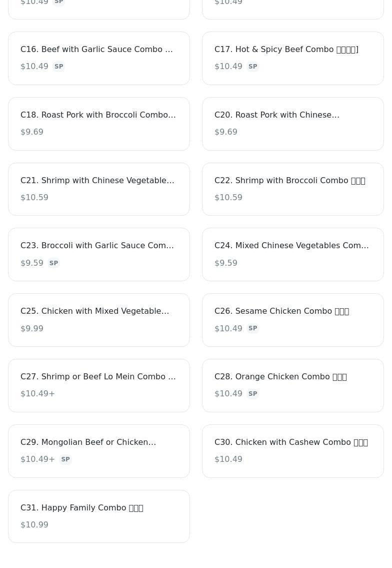Click the $10.49+ price on C29 Mongolian Beef
The width and height of the screenshot is (392, 568).
(38, 459)
